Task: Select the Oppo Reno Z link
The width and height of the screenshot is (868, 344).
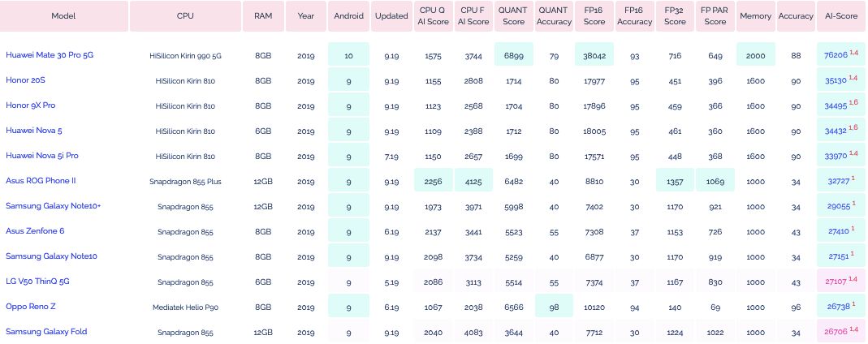Action: [x=30, y=307]
